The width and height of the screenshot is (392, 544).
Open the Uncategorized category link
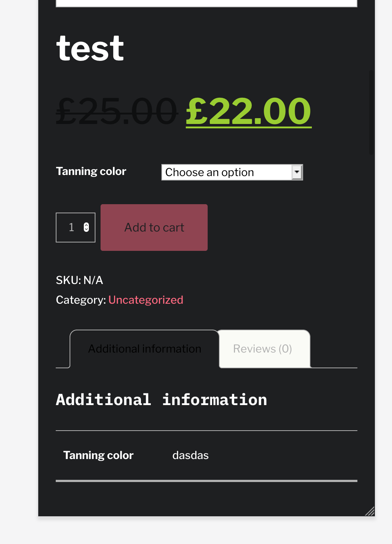tap(146, 300)
